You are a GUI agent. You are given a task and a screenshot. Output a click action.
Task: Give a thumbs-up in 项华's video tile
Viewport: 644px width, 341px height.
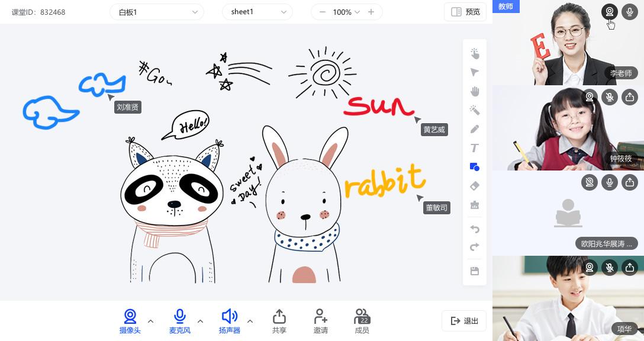point(630,267)
